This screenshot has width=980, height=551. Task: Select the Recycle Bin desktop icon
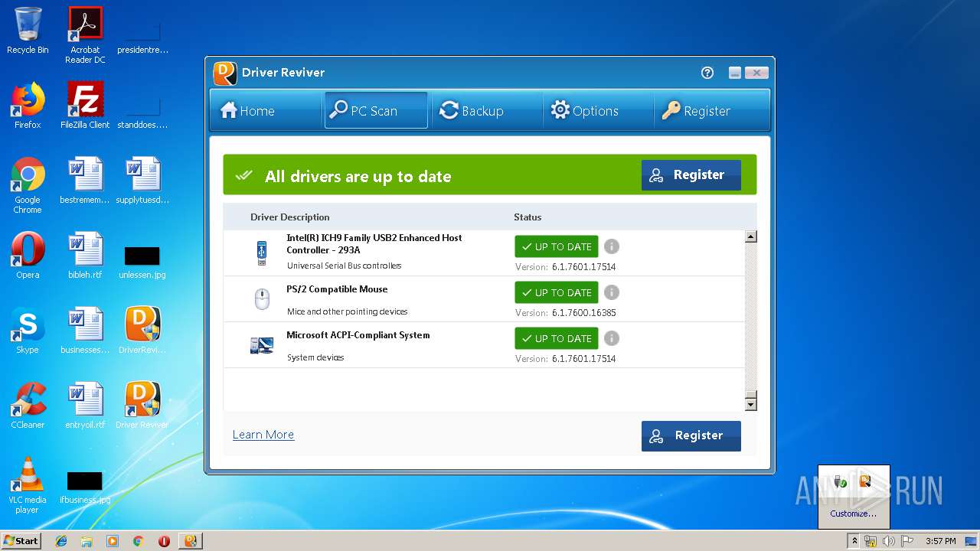[28, 31]
